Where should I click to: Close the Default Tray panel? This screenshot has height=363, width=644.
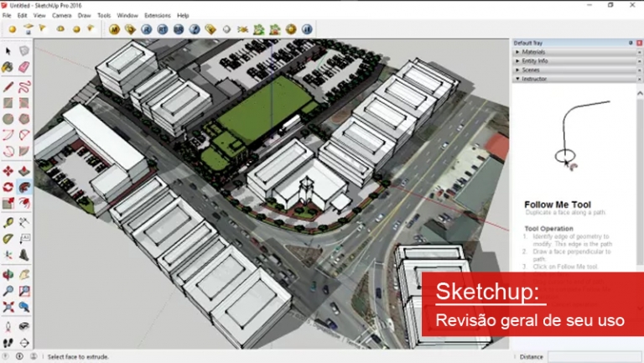pyautogui.click(x=640, y=43)
